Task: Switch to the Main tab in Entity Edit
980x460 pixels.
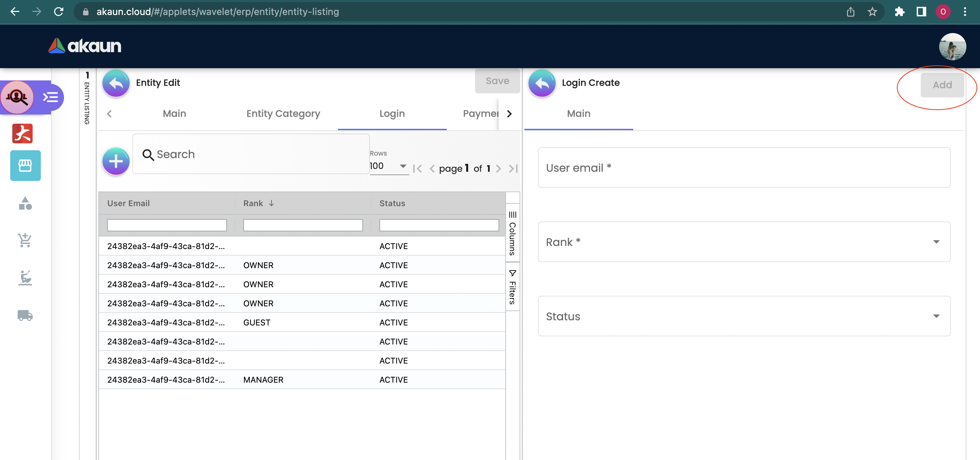Action: point(174,113)
